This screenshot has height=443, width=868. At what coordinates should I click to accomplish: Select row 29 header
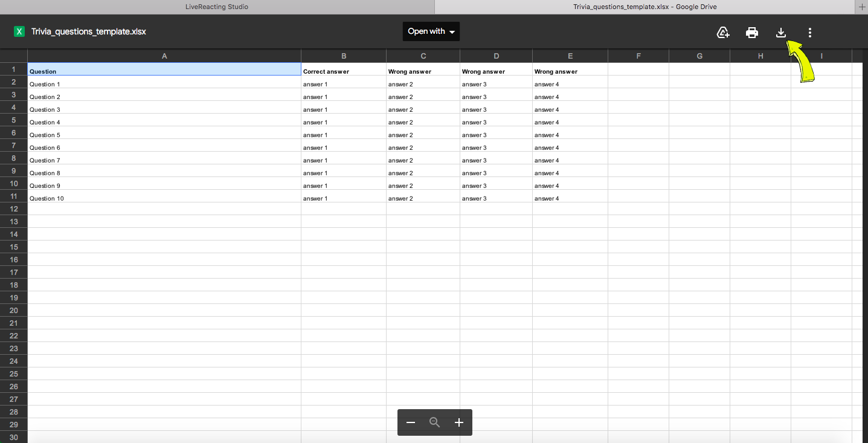tap(13, 424)
